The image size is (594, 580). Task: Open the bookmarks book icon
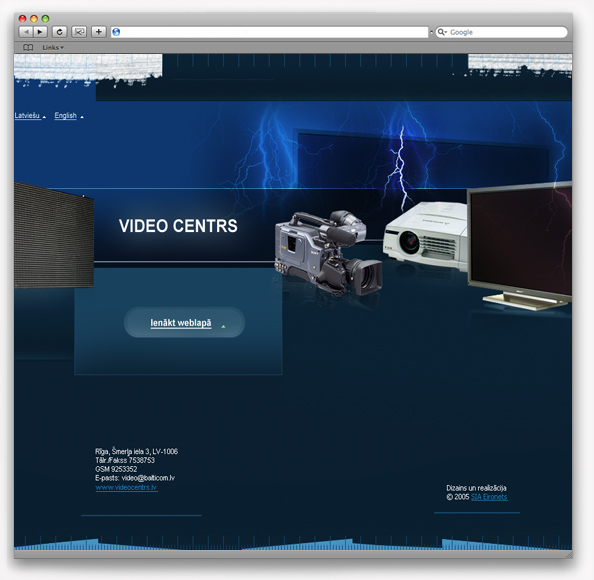(28, 48)
